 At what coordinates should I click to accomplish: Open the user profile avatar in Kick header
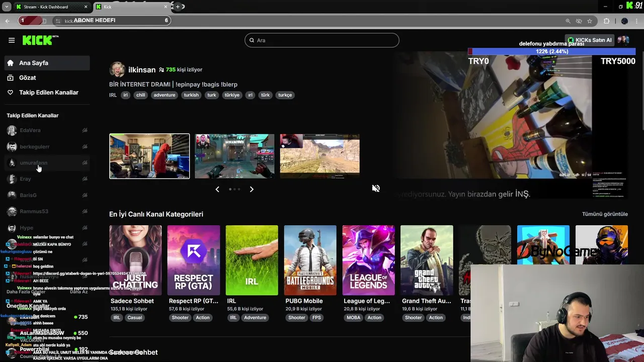[623, 40]
